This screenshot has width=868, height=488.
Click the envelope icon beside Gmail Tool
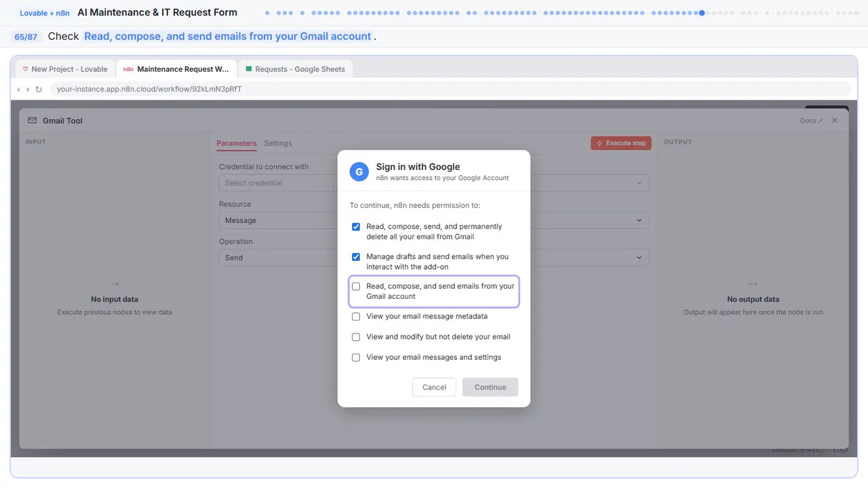[32, 121]
